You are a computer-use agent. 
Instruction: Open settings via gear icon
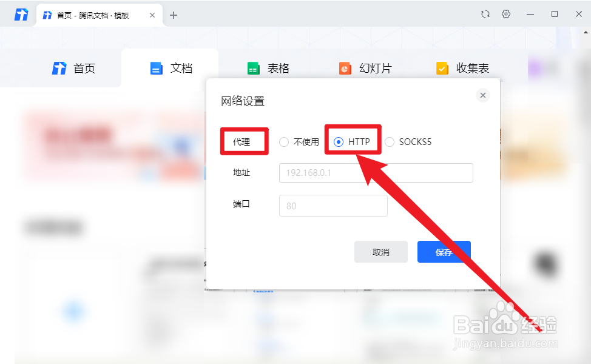(506, 15)
